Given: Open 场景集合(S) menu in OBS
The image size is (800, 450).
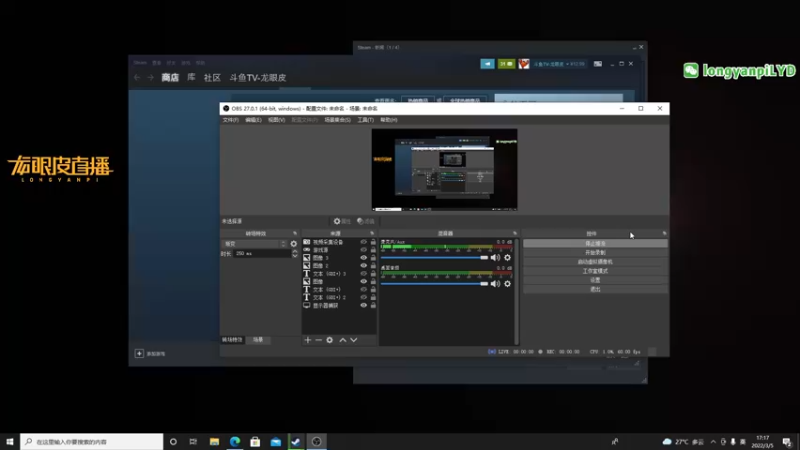Looking at the screenshot, I should point(337,120).
